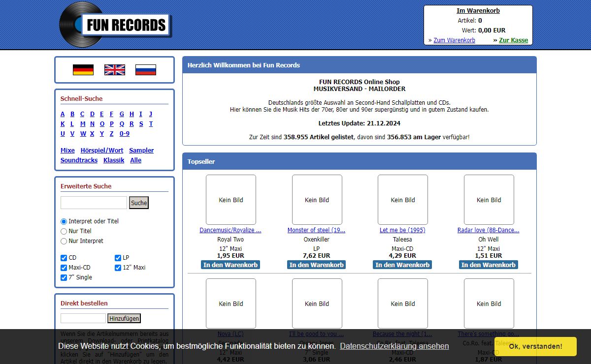
Task: Click 'Because the night' product thumbnail
Action: [403, 303]
